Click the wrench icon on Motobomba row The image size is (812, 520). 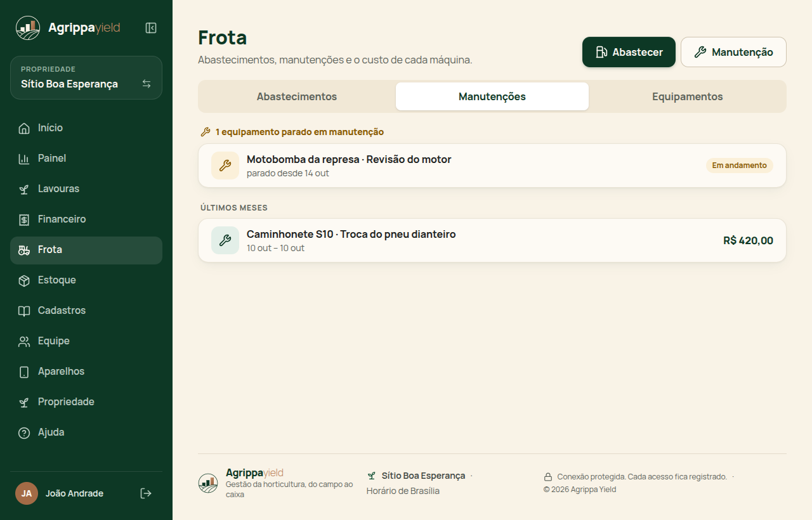point(225,166)
